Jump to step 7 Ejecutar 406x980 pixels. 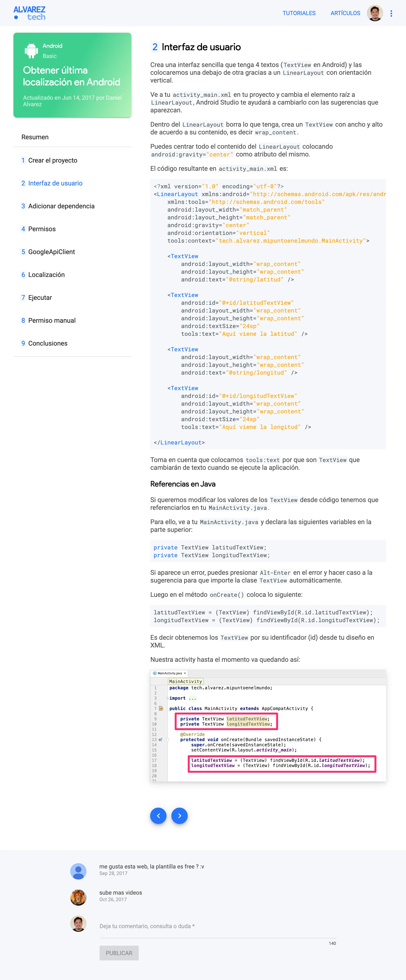point(72,298)
